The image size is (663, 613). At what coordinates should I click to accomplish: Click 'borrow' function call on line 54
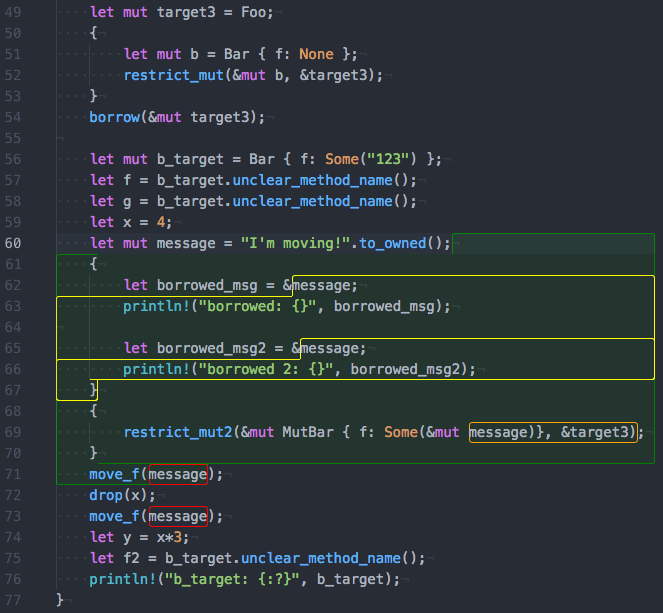(x=115, y=117)
